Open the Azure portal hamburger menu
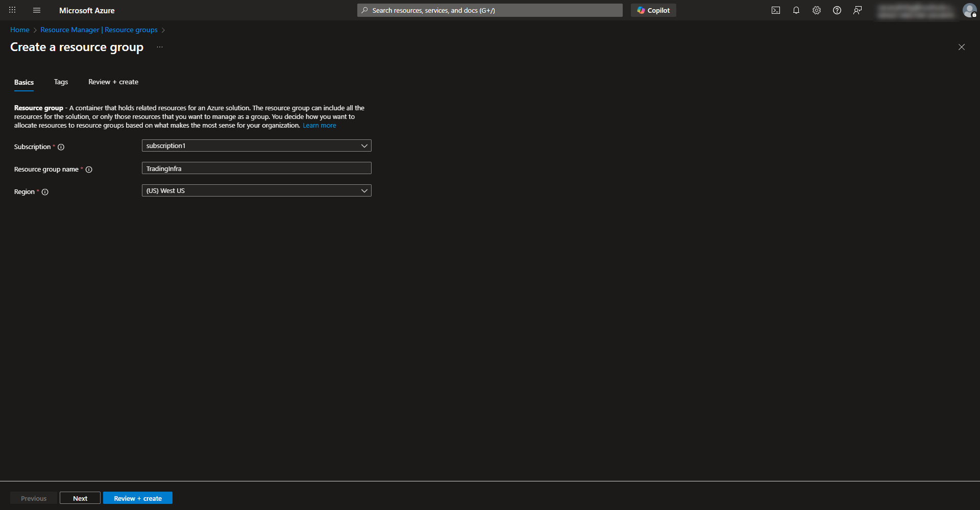The width and height of the screenshot is (980, 510). click(x=37, y=10)
